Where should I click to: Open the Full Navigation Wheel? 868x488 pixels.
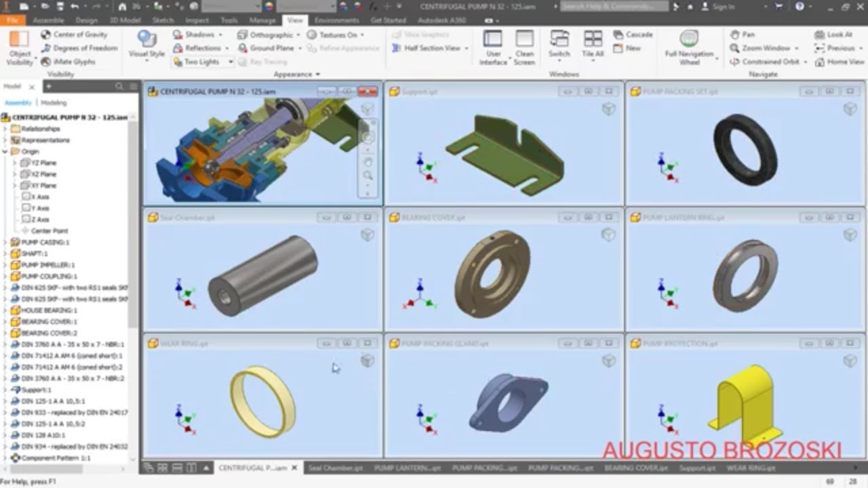click(x=689, y=48)
